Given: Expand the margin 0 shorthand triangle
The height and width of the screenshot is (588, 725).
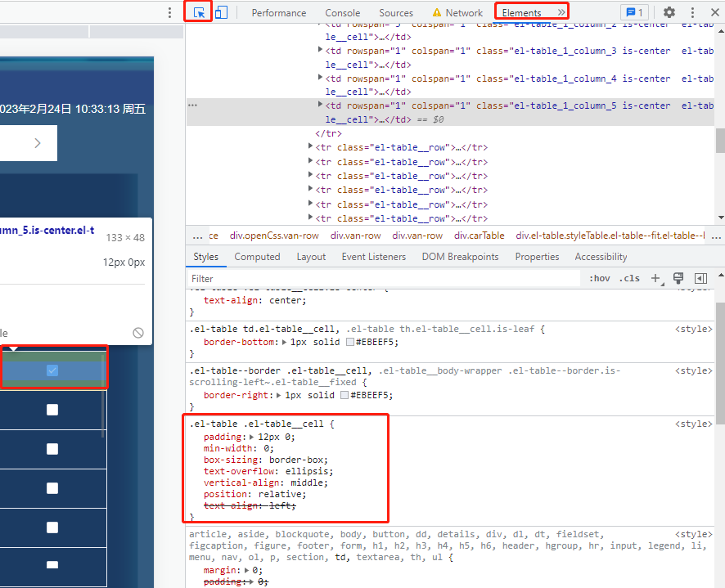Looking at the screenshot, I should pos(247,570).
